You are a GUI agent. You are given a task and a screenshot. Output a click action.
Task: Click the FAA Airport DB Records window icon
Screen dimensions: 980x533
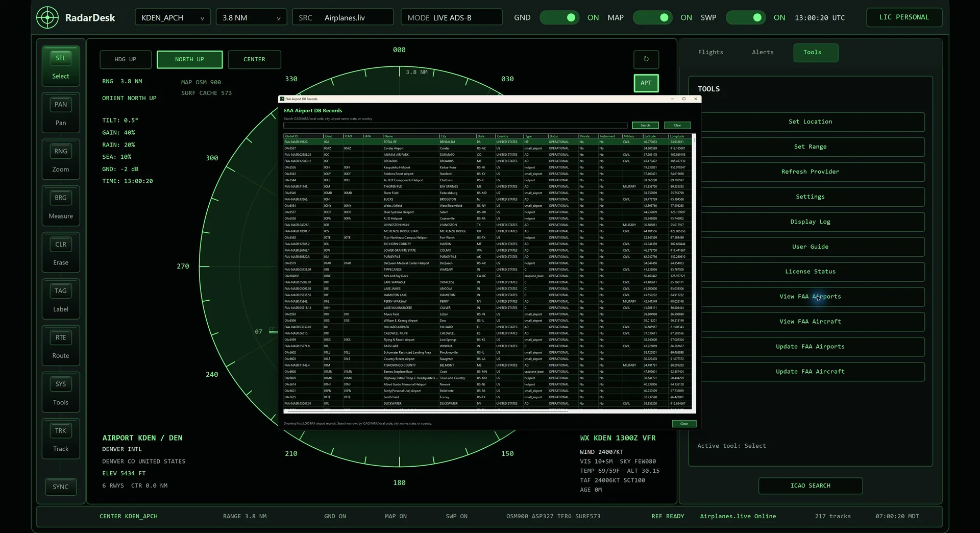pyautogui.click(x=282, y=99)
